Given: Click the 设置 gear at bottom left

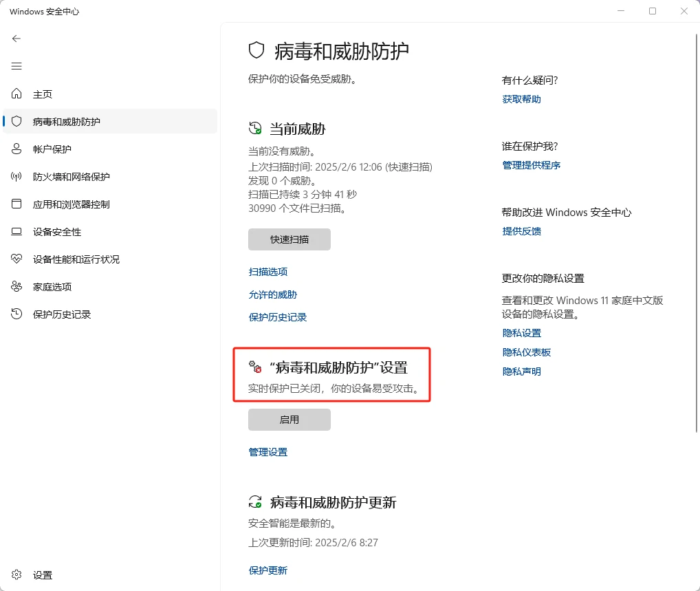Looking at the screenshot, I should pos(17,574).
